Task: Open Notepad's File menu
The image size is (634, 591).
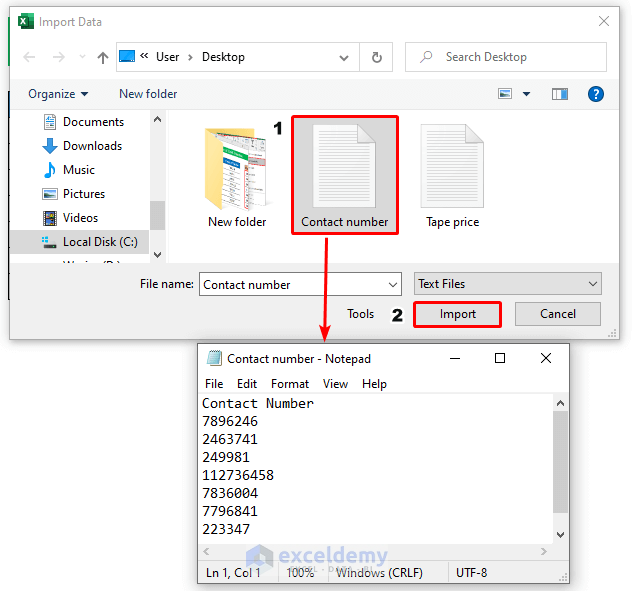Action: (x=214, y=384)
